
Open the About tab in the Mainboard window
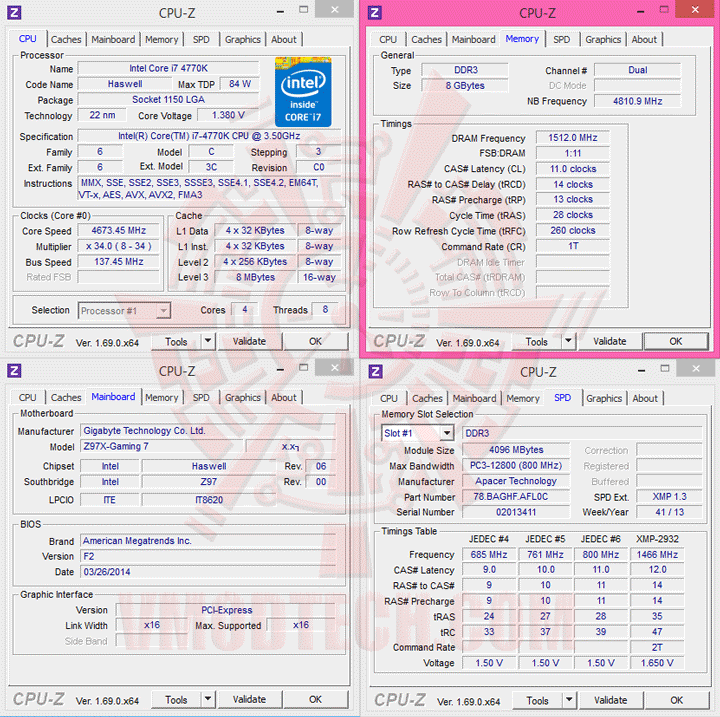coord(284,398)
